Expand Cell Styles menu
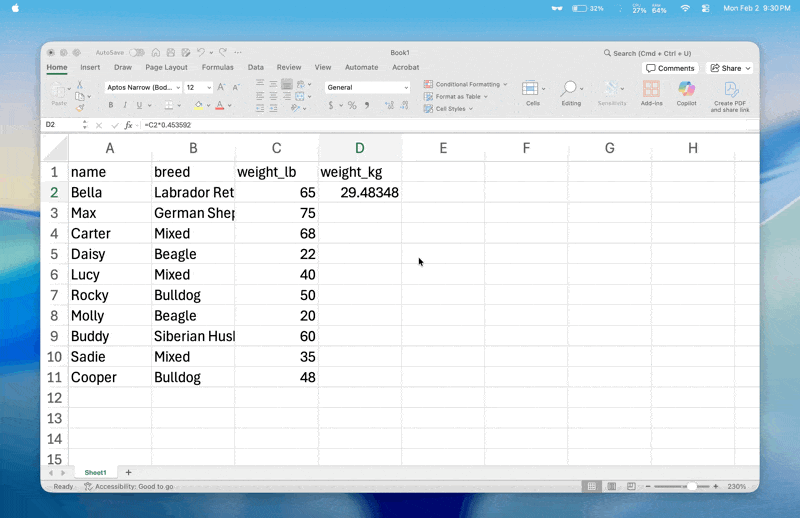The width and height of the screenshot is (800, 518). click(x=448, y=109)
